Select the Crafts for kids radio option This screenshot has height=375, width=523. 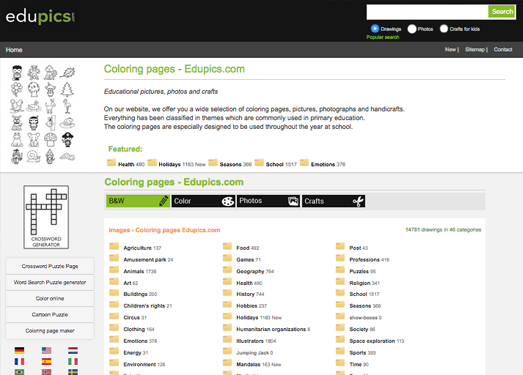pos(444,29)
